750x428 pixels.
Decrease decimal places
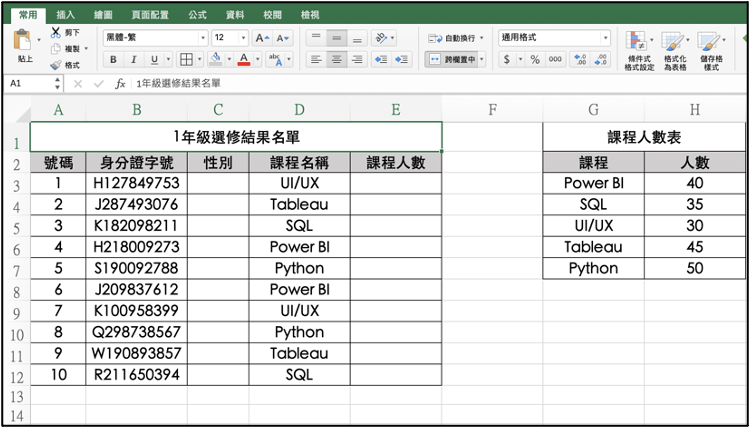click(x=601, y=60)
